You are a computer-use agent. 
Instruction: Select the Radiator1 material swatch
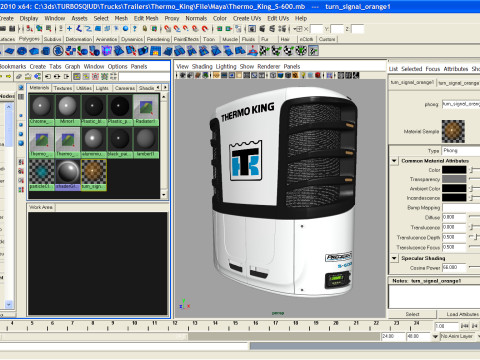click(146, 109)
